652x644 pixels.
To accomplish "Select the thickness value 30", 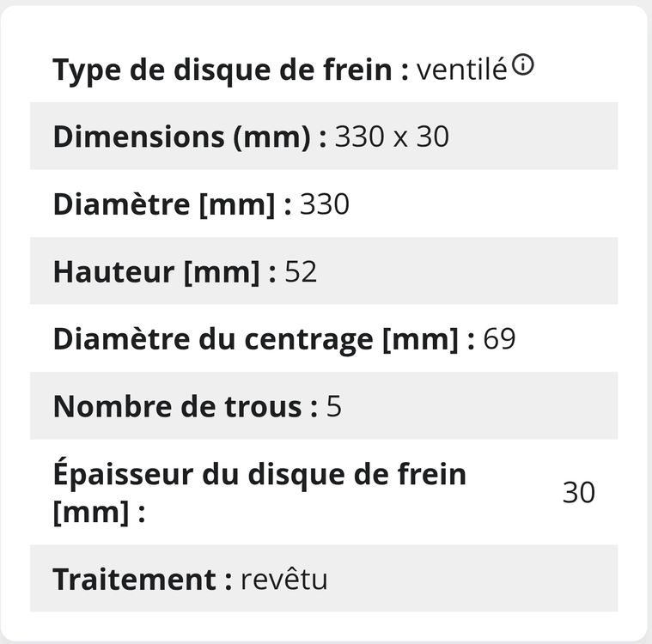I will coord(578,492).
